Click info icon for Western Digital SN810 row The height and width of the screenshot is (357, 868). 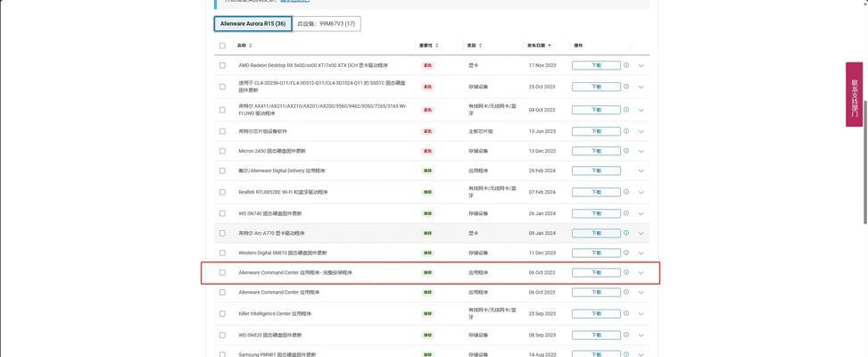tap(626, 253)
